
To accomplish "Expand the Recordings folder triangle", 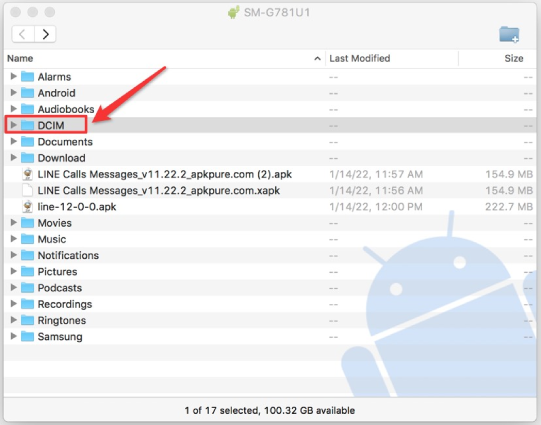I will (x=13, y=304).
